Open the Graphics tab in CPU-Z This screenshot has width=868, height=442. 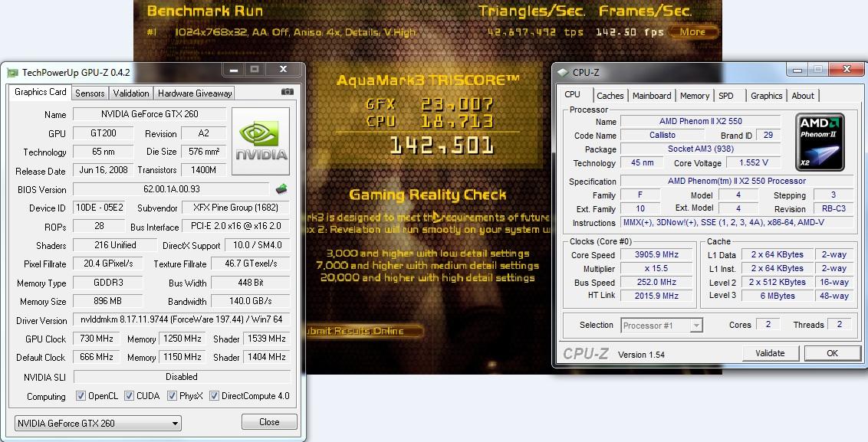click(x=766, y=96)
